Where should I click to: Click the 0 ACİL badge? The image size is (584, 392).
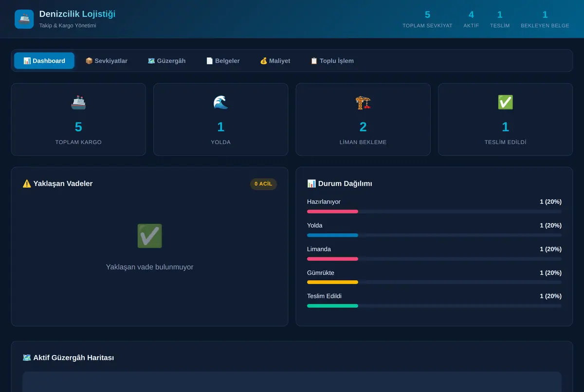263,184
